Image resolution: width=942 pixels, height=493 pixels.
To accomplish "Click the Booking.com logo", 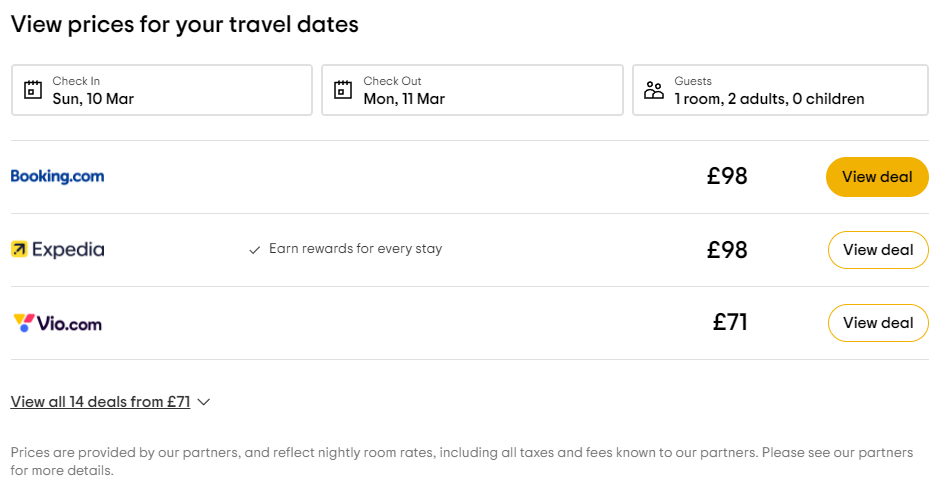I will (57, 177).
